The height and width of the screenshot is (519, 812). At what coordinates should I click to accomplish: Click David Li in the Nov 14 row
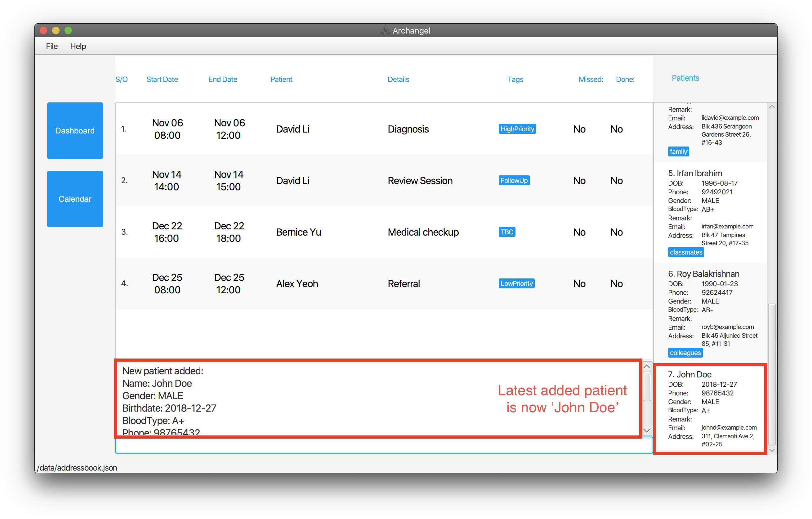point(293,181)
